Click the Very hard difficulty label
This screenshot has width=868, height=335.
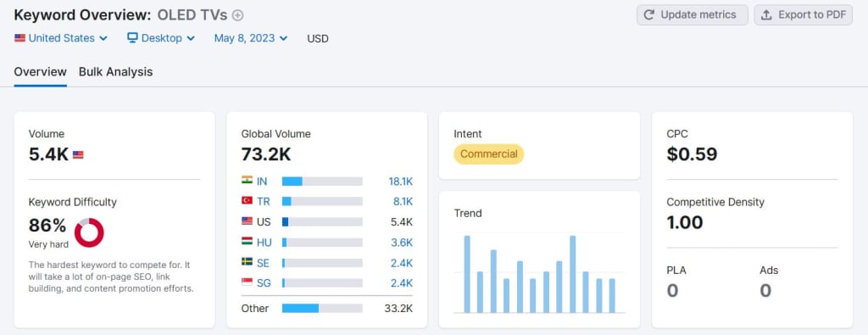pyautogui.click(x=48, y=244)
